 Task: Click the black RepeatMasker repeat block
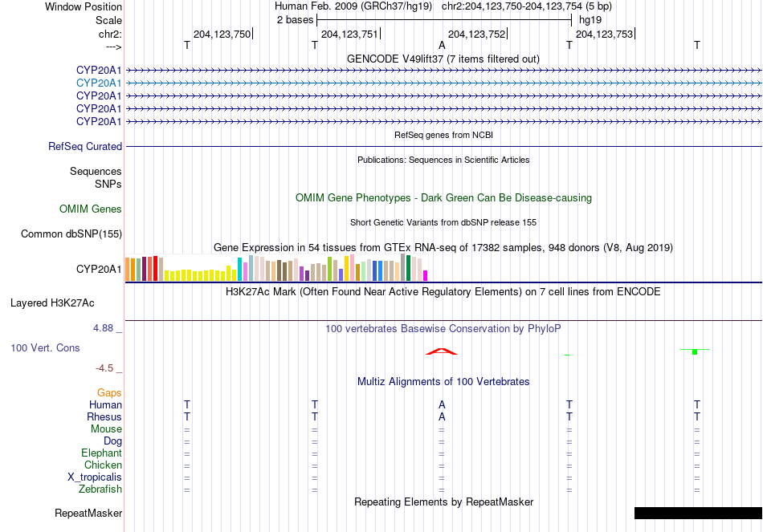698,513
